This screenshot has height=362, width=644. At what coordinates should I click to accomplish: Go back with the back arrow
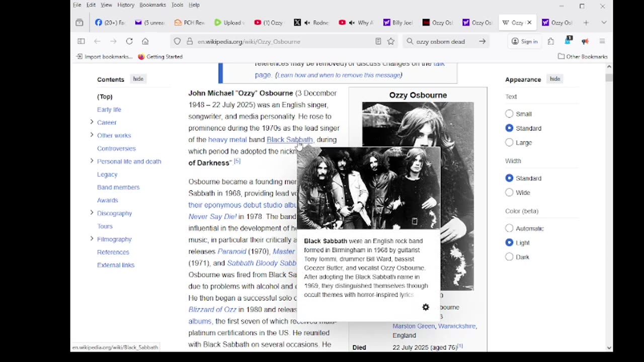pos(97,41)
